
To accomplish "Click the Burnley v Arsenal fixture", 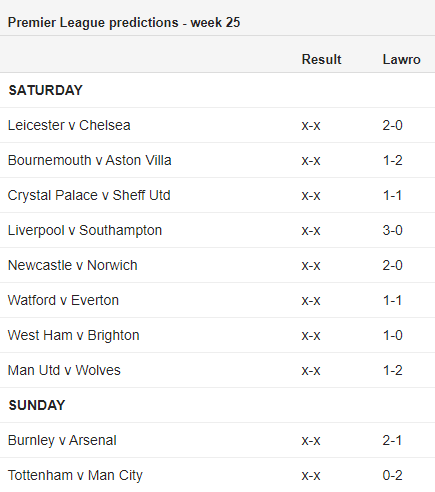I will [62, 440].
